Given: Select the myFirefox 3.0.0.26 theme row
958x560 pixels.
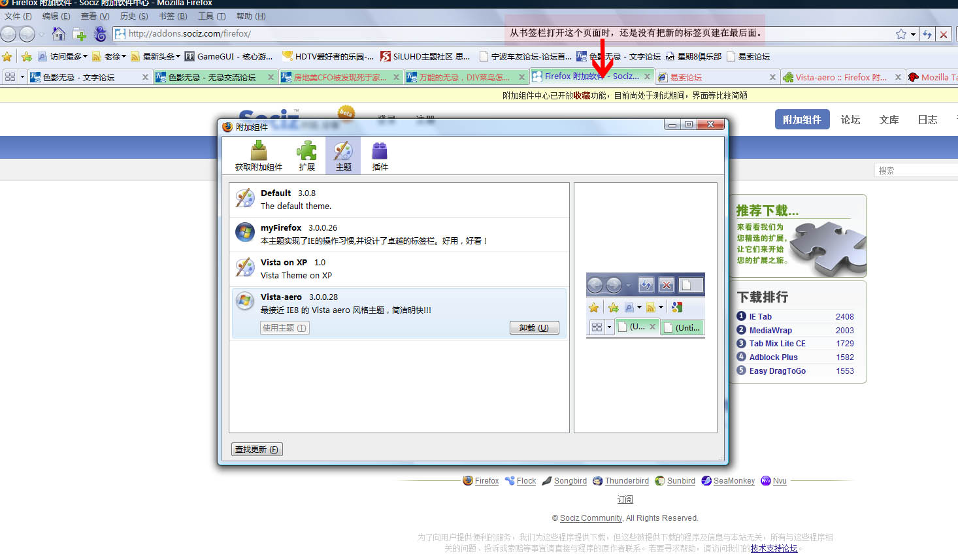Looking at the screenshot, I should (x=399, y=235).
